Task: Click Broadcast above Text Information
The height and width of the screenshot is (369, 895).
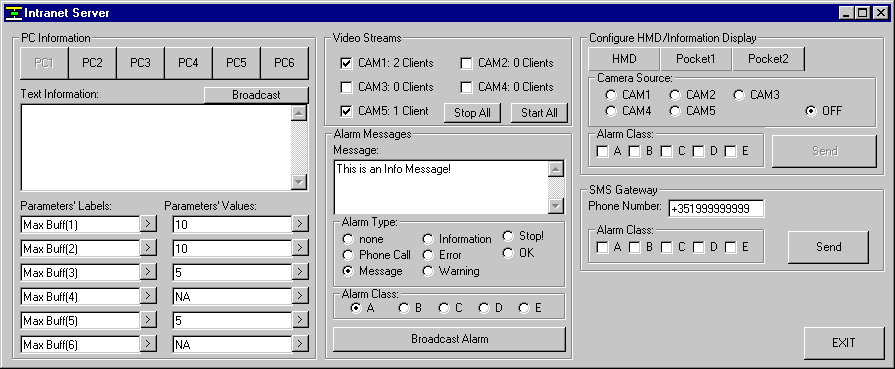Action: (256, 95)
